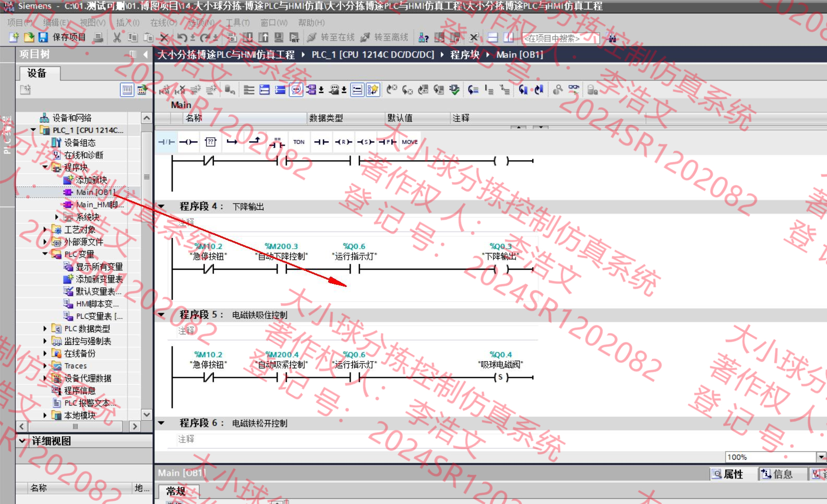Open 在线和诊断 in the project tree
Viewport: 827px width, 504px height.
tap(83, 155)
